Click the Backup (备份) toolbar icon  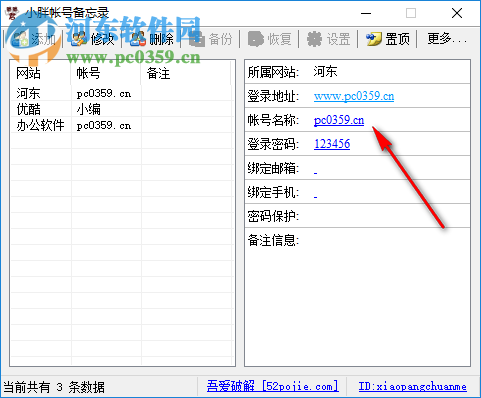197,39
